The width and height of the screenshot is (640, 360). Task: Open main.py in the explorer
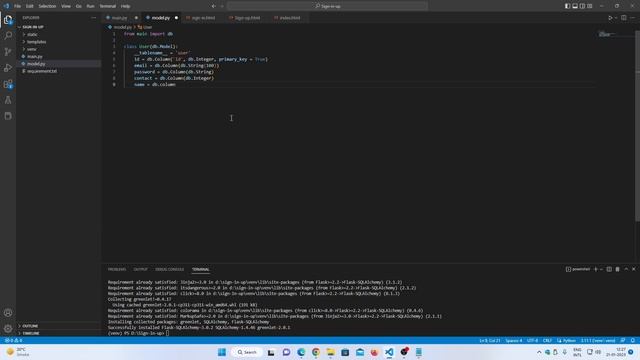pos(35,56)
